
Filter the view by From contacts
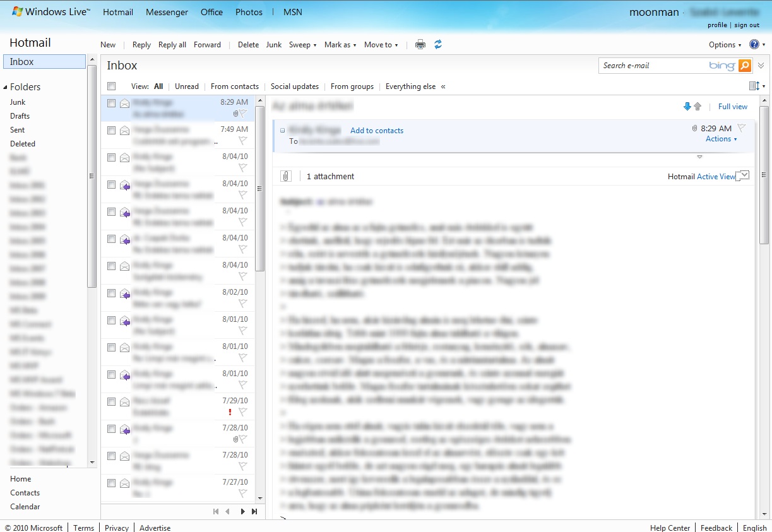tap(235, 86)
